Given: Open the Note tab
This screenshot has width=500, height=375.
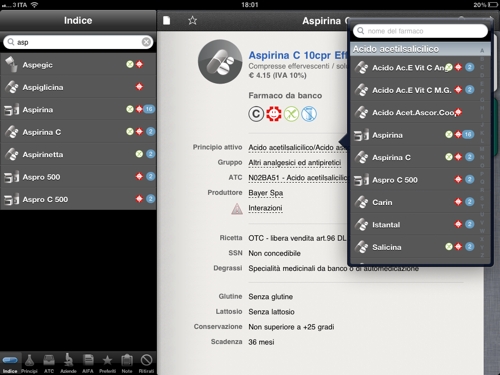Looking at the screenshot, I should 127,364.
